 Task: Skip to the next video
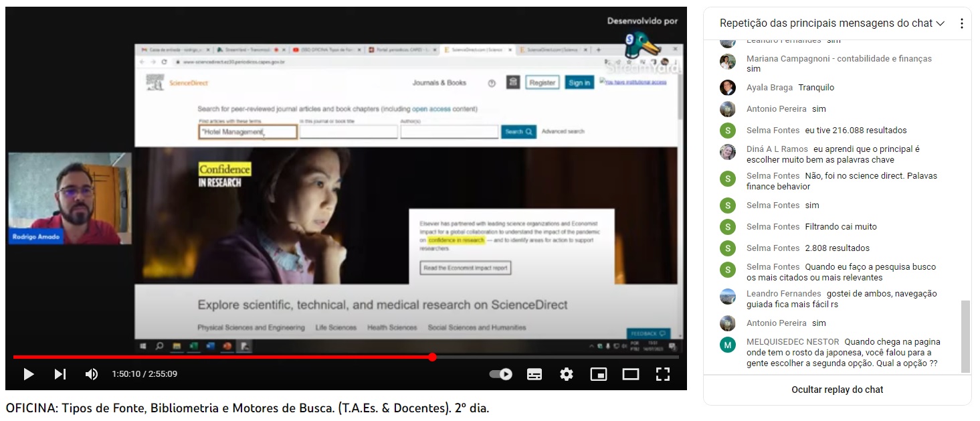60,374
